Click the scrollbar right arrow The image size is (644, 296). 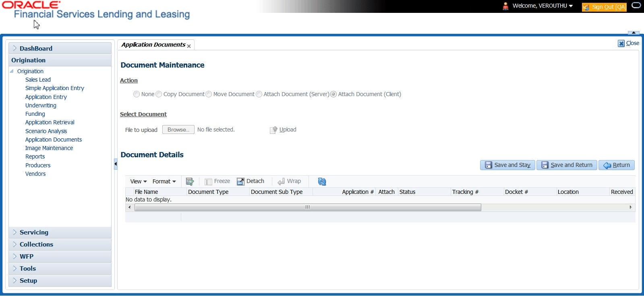tap(631, 208)
